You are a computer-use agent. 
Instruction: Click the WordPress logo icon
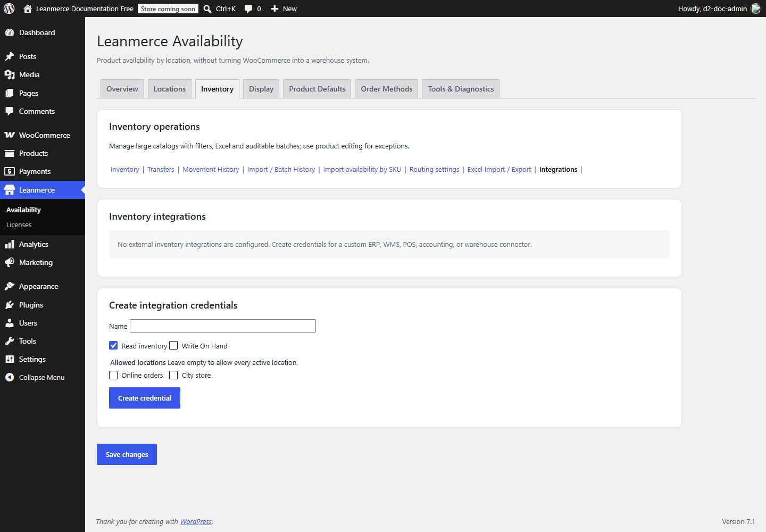click(9, 9)
